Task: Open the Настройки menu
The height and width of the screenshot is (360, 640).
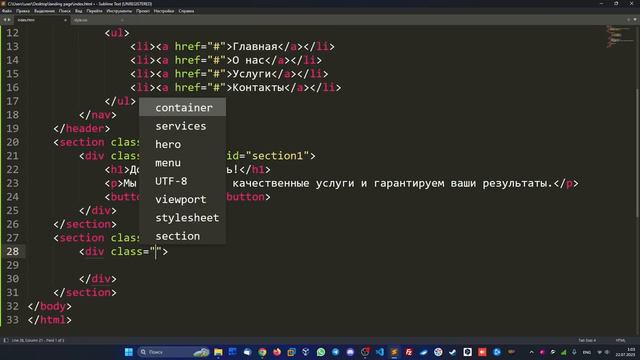Action: tap(164, 11)
